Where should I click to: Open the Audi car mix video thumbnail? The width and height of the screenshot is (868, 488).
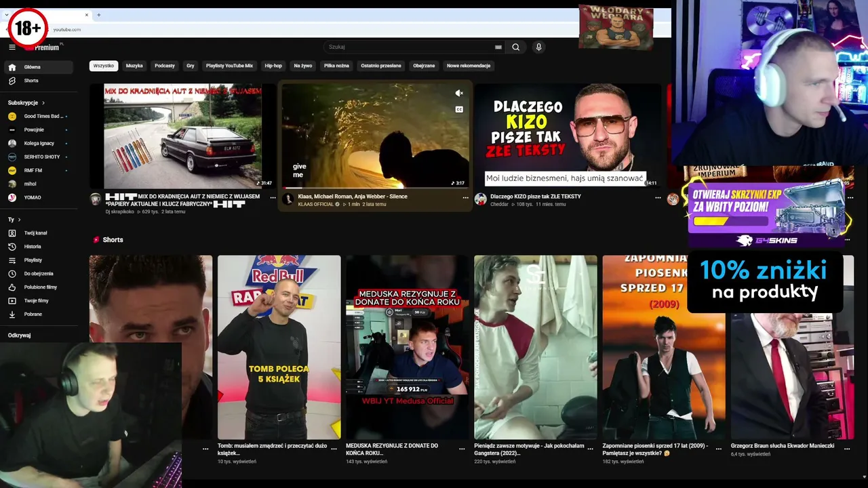coord(182,136)
